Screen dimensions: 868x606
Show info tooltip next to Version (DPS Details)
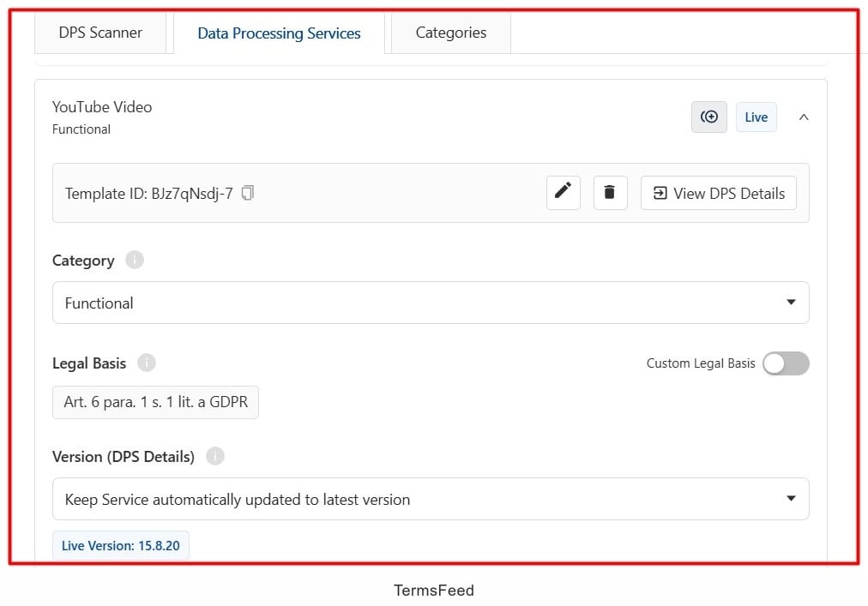215,456
